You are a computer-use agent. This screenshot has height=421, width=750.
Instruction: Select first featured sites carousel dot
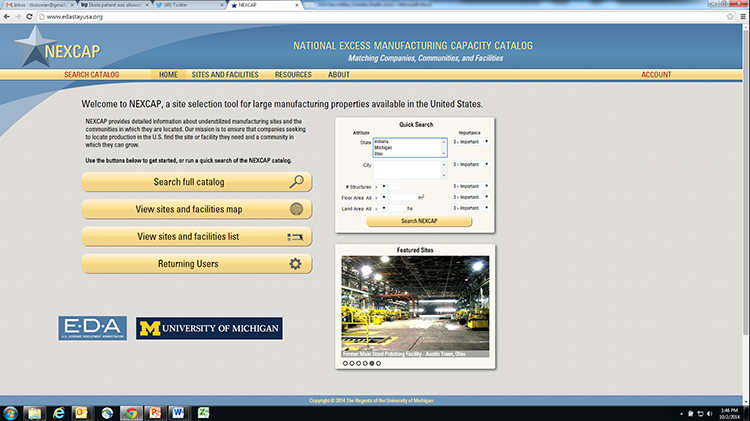[345, 364]
